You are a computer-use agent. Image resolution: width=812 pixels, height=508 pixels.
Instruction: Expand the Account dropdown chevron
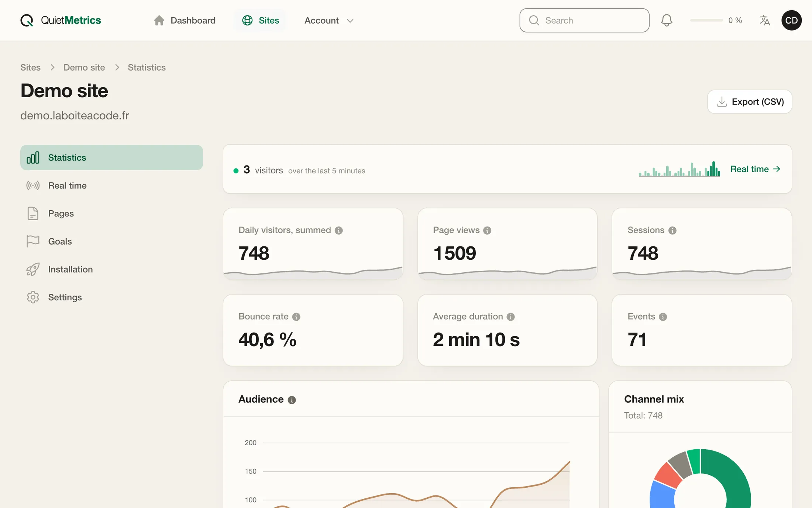(350, 21)
